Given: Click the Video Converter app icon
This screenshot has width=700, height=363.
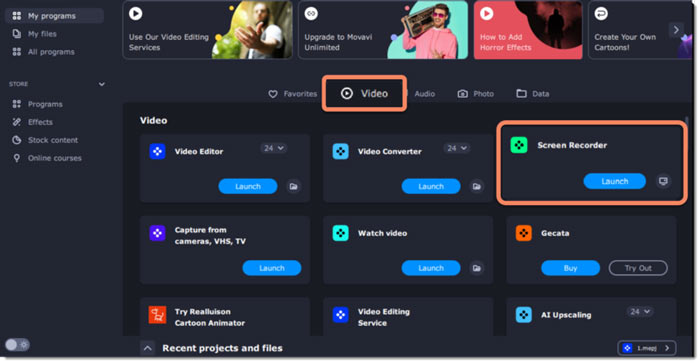Looking at the screenshot, I should pos(341,151).
